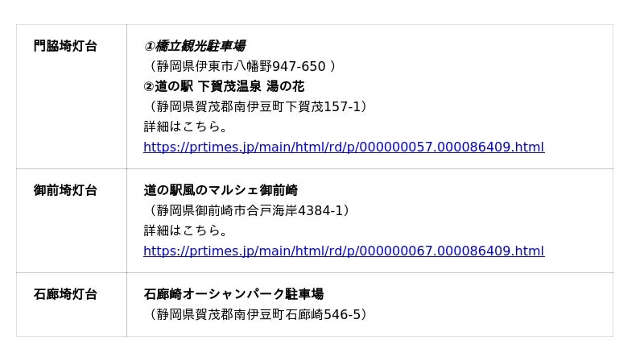The width and height of the screenshot is (644, 361).
Task: Click the circled number ① marker
Action: [149, 47]
